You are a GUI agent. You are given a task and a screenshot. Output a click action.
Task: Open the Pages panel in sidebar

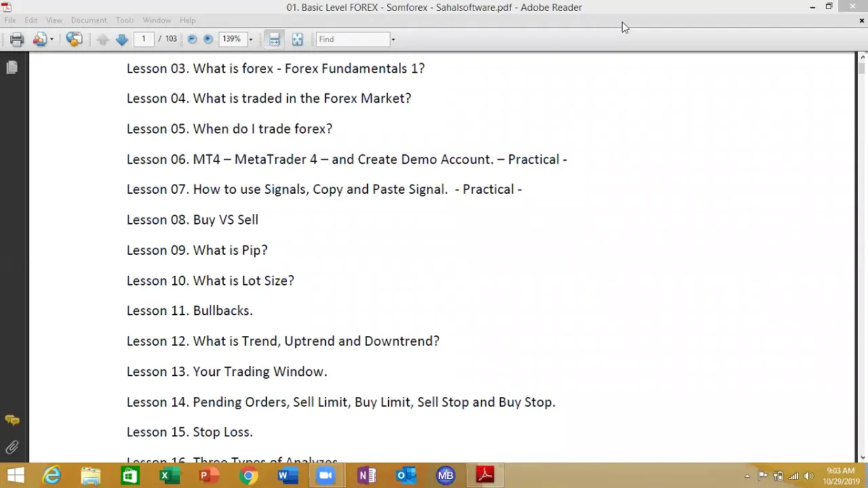[12, 68]
